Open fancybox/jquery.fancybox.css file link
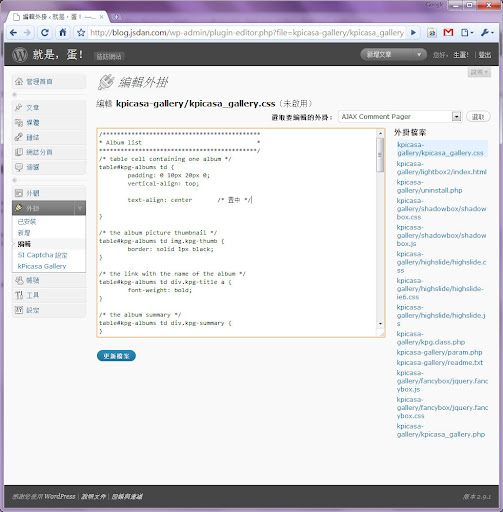The width and height of the screenshot is (503, 512). (x=442, y=408)
